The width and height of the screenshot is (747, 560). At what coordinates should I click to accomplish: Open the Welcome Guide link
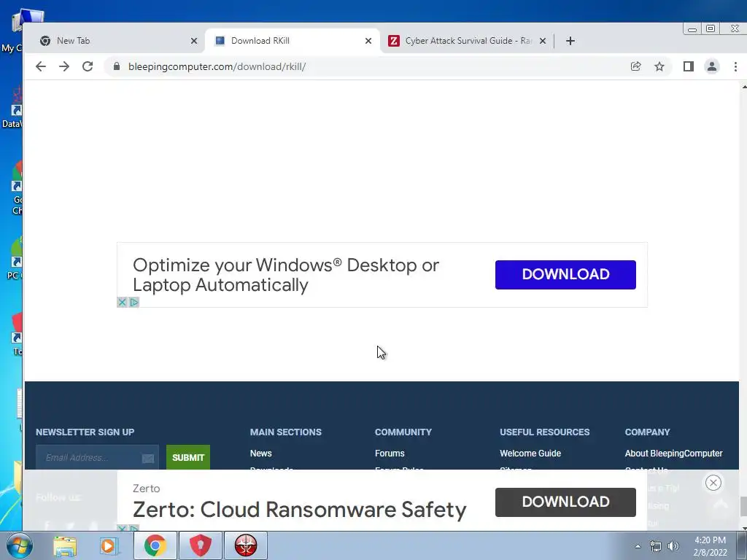[x=530, y=454]
